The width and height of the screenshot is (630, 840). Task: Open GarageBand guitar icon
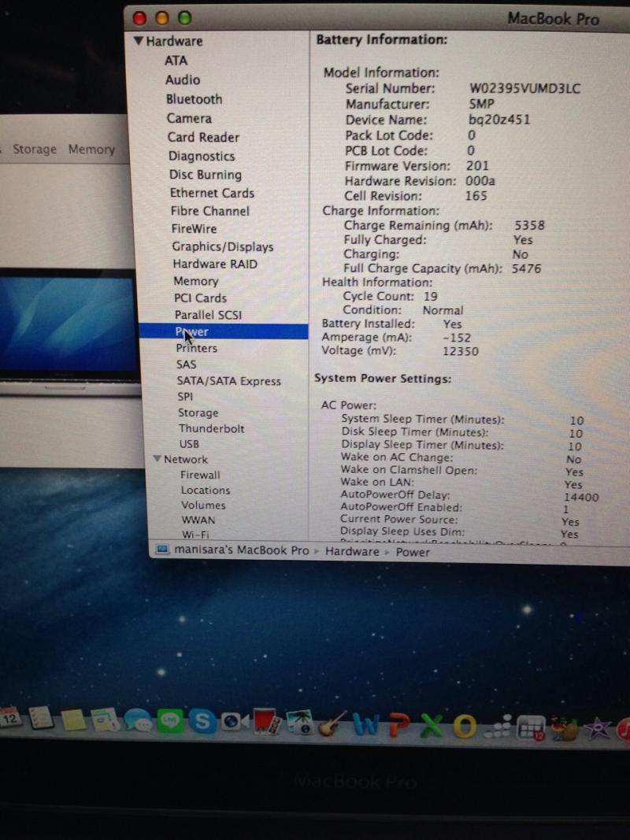click(x=332, y=724)
